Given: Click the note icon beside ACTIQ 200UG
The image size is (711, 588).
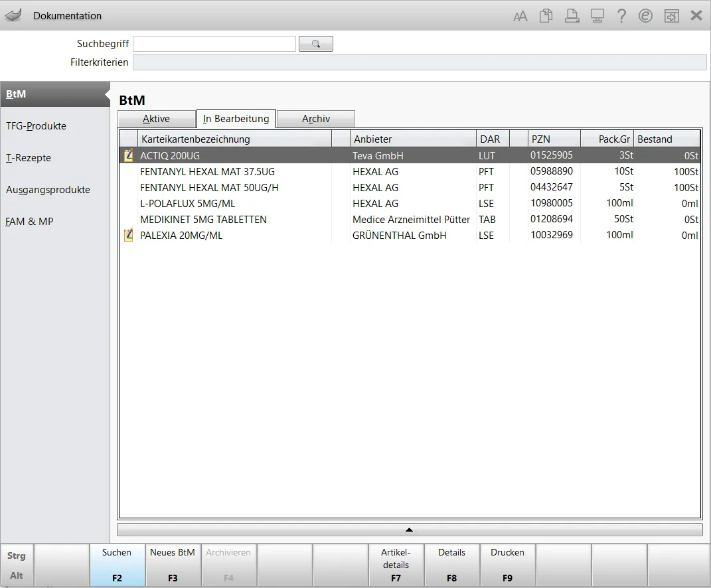Looking at the screenshot, I should click(x=129, y=155).
